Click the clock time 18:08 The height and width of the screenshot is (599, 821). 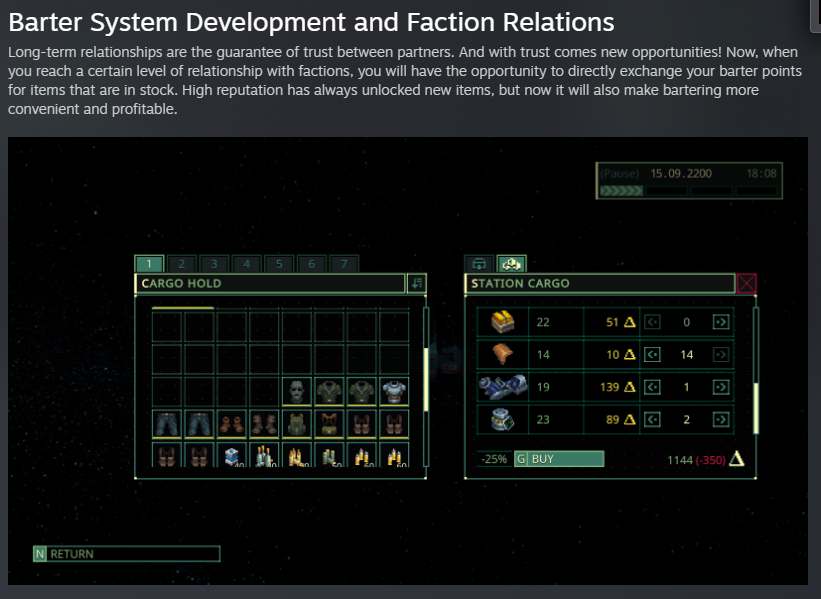(761, 173)
